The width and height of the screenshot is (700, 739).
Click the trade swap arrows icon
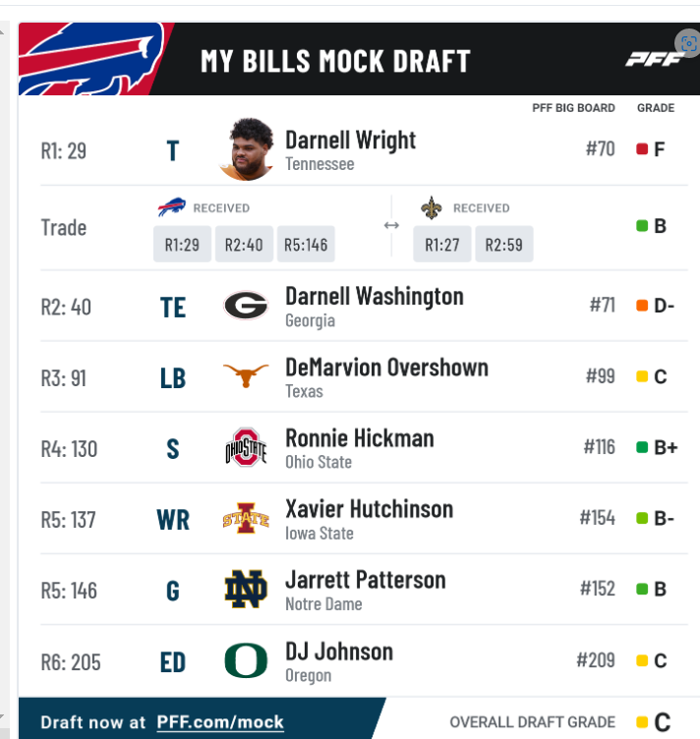tap(391, 225)
